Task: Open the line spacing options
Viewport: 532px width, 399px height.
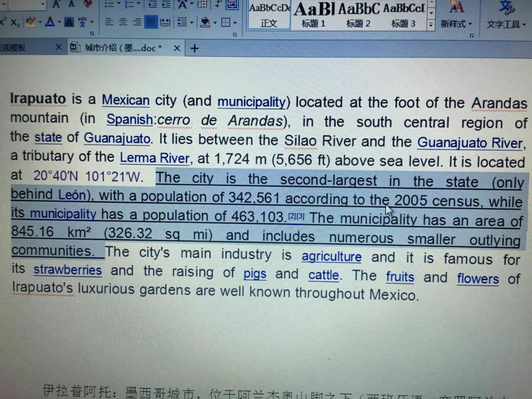Action: (x=182, y=23)
